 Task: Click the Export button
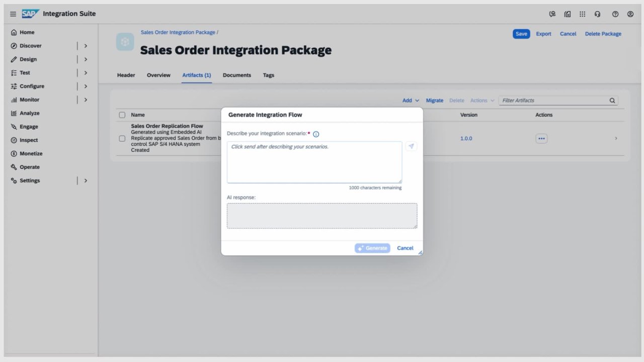click(543, 34)
